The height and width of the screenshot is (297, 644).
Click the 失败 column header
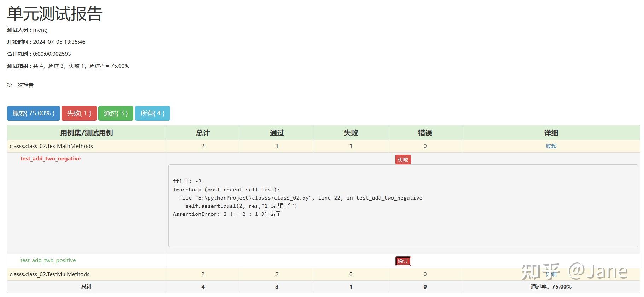[x=351, y=133]
